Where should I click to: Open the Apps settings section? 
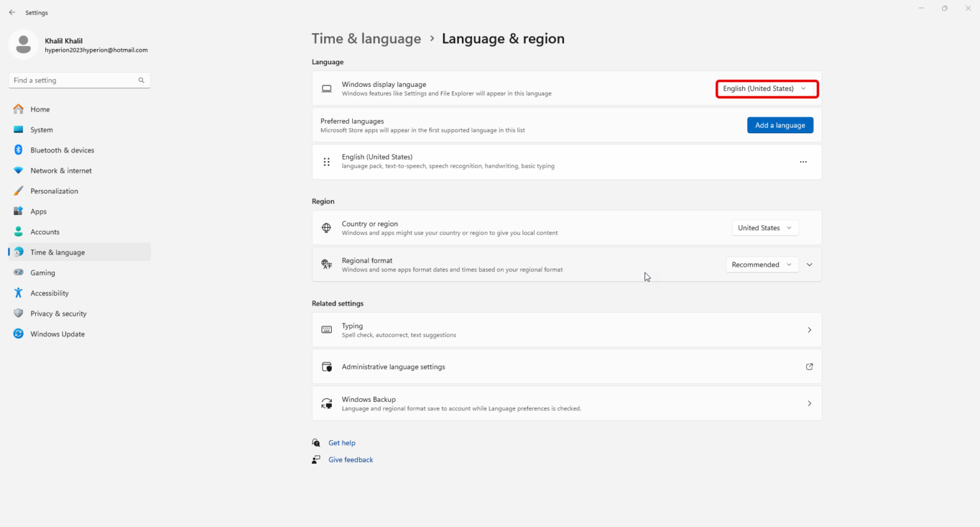(38, 211)
